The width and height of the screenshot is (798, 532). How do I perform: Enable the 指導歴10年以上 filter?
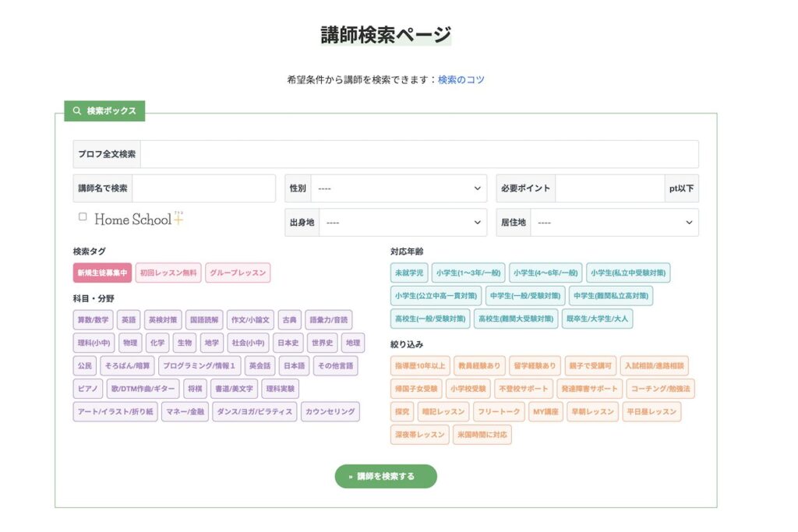pyautogui.click(x=420, y=365)
